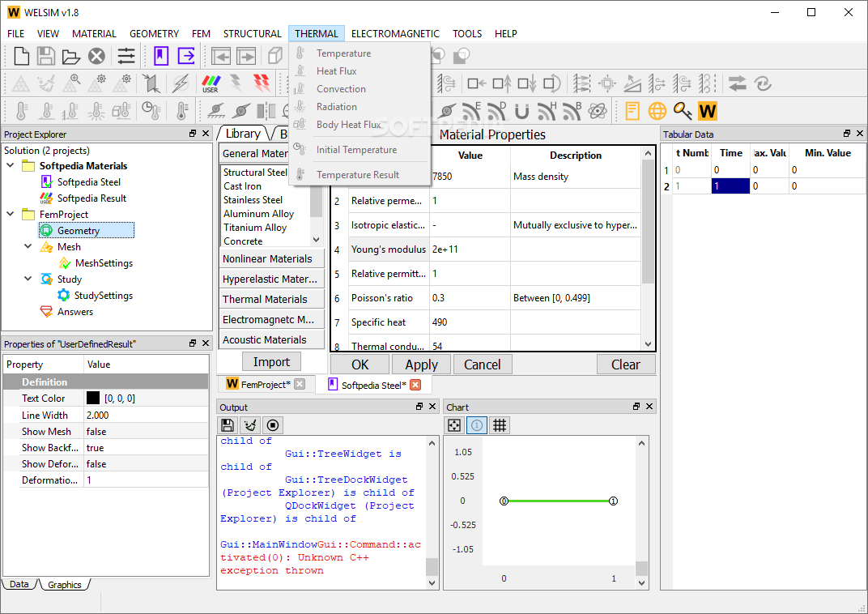The width and height of the screenshot is (868, 614).
Task: Click the Line Width value 2.000
Action: (x=146, y=415)
